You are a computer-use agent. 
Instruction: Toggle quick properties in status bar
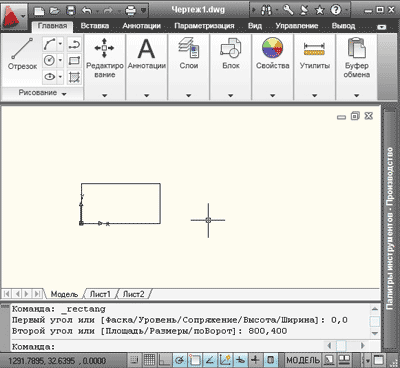(271, 360)
